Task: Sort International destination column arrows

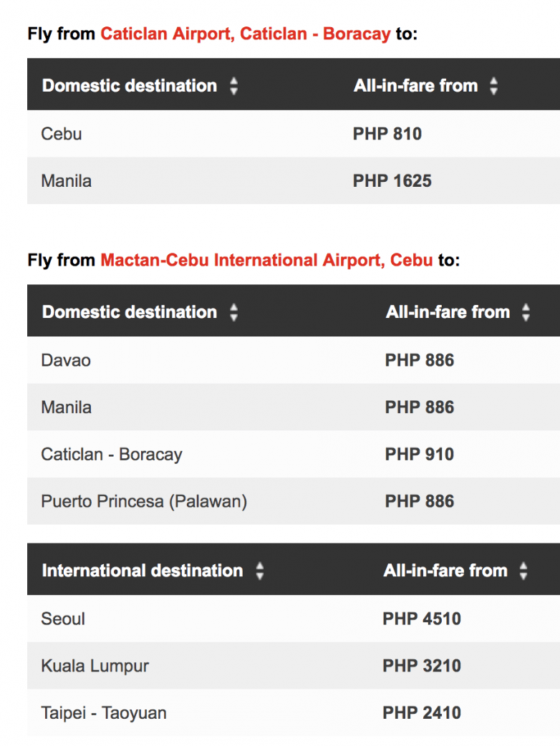Action: pos(259,571)
